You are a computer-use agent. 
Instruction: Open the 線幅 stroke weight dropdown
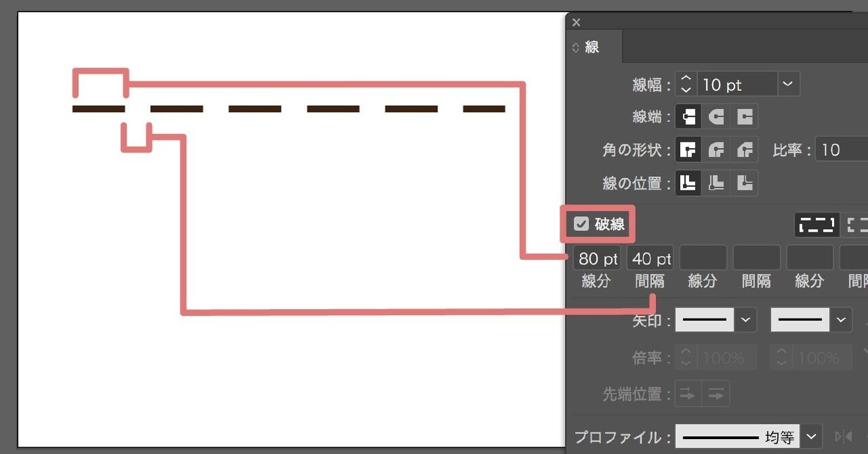pyautogui.click(x=788, y=84)
